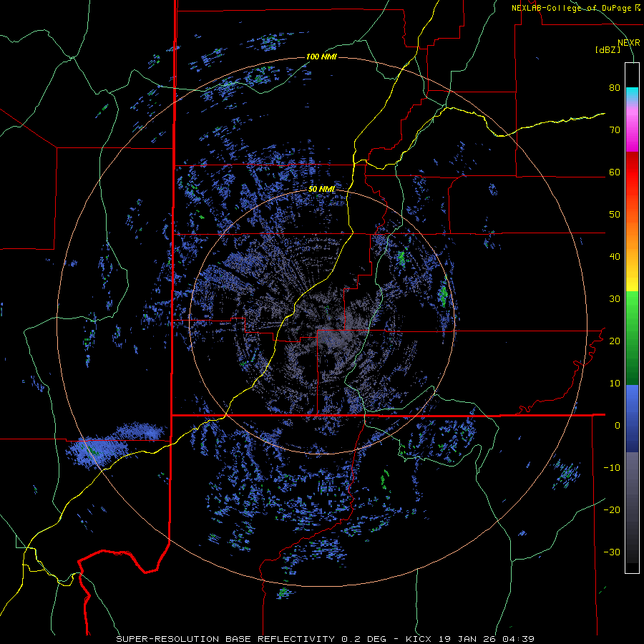Click the -30 value on dBZ scale
The height and width of the screenshot is (644, 644).
tap(612, 552)
